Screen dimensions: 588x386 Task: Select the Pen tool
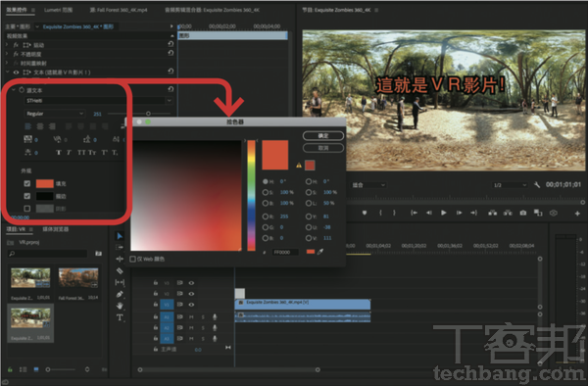[120, 294]
